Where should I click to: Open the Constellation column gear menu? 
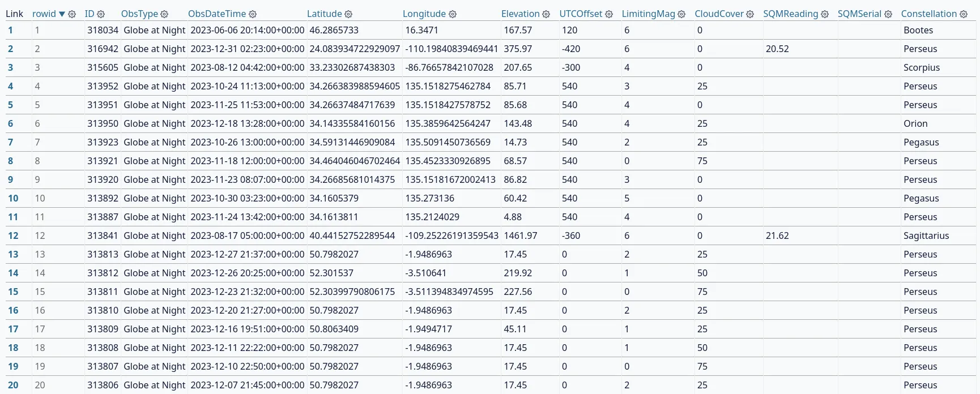coord(964,14)
